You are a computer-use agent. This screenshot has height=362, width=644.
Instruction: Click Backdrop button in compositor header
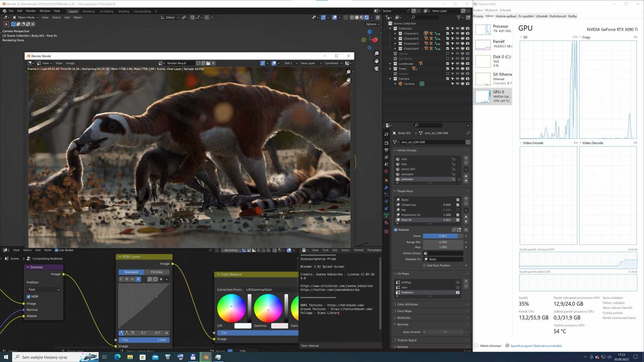click(x=231, y=250)
